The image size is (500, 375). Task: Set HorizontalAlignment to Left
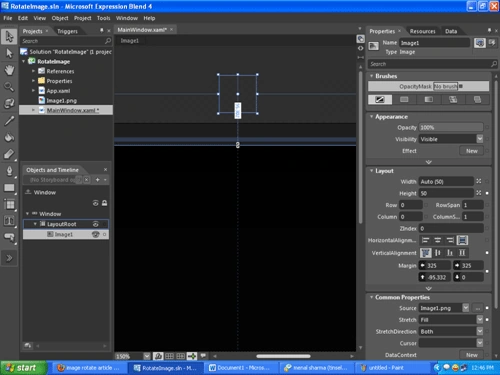coord(425,240)
